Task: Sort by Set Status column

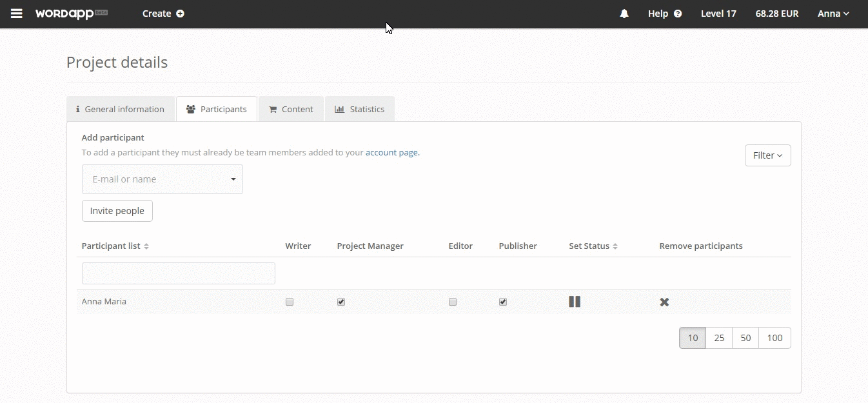Action: [593, 246]
